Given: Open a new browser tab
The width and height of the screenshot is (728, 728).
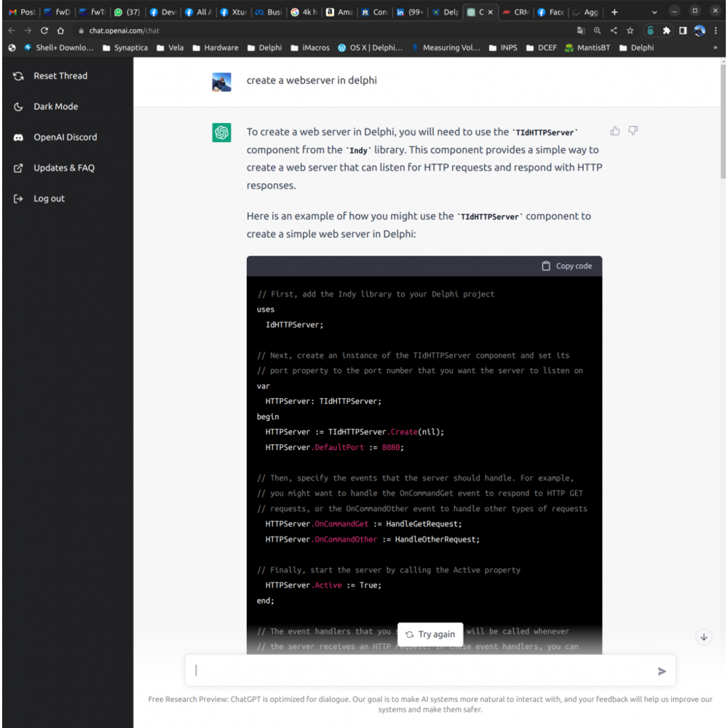Looking at the screenshot, I should coord(614,12).
